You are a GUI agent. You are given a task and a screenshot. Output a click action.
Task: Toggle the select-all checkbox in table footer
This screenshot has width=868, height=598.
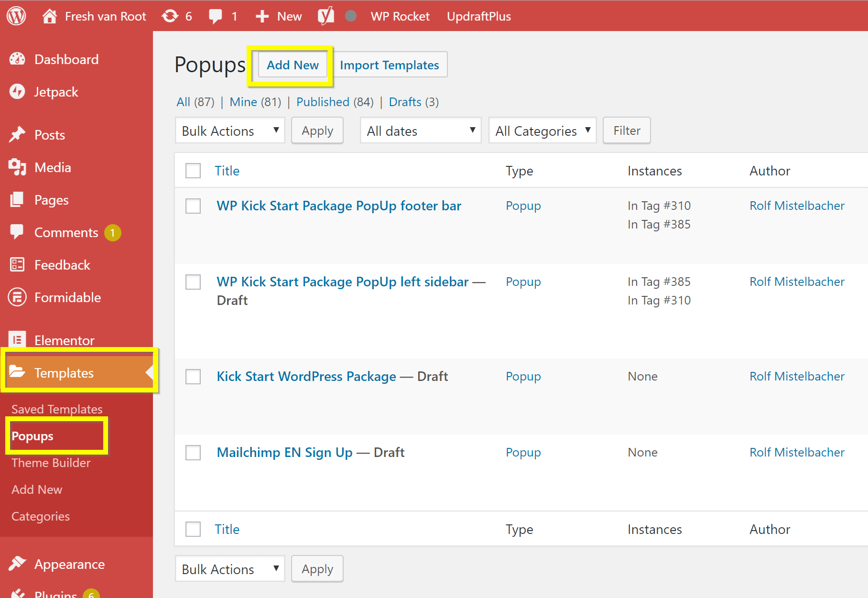[193, 529]
